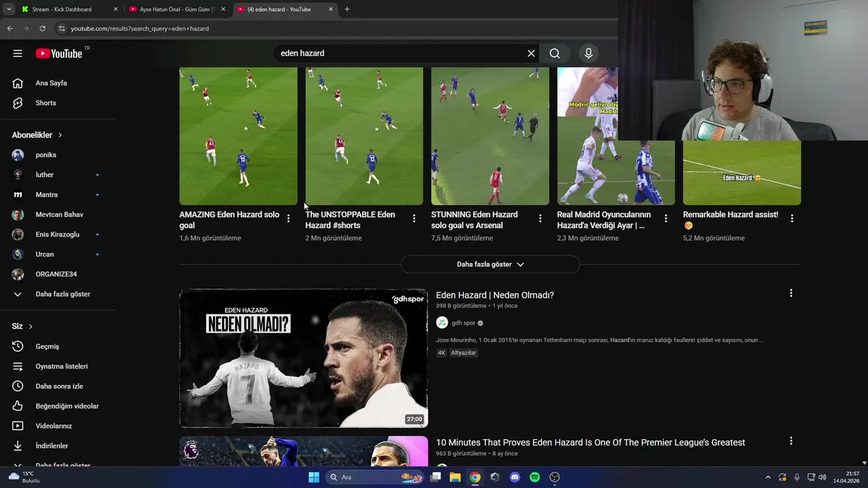The width and height of the screenshot is (868, 488).
Task: Open the gdh spor channel link
Action: [464, 323]
